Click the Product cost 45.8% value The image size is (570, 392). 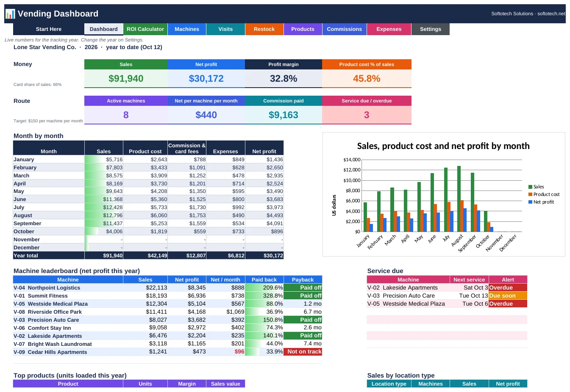pos(367,78)
